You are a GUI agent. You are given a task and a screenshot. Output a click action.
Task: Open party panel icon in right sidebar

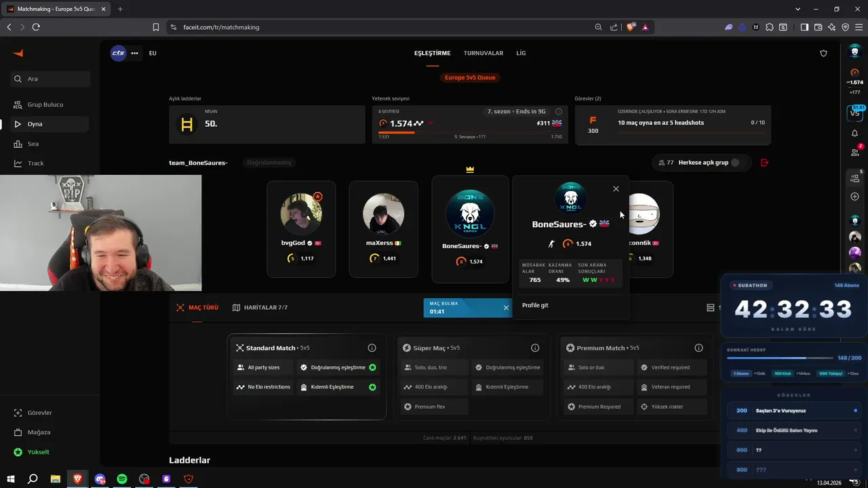click(854, 178)
